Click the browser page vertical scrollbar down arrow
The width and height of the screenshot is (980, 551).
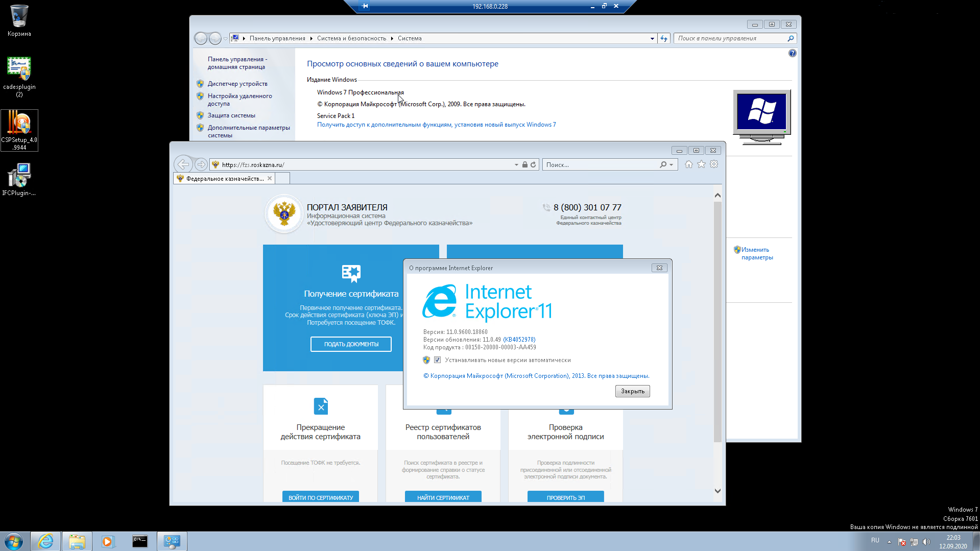tap(718, 491)
